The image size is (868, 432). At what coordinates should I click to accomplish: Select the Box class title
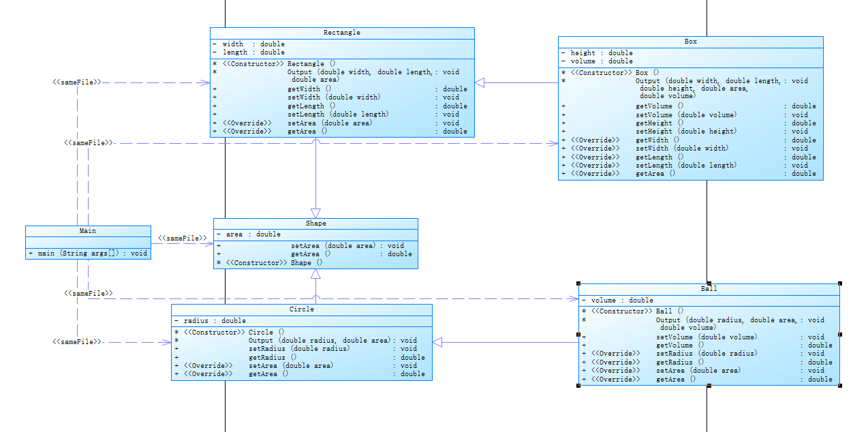click(691, 42)
